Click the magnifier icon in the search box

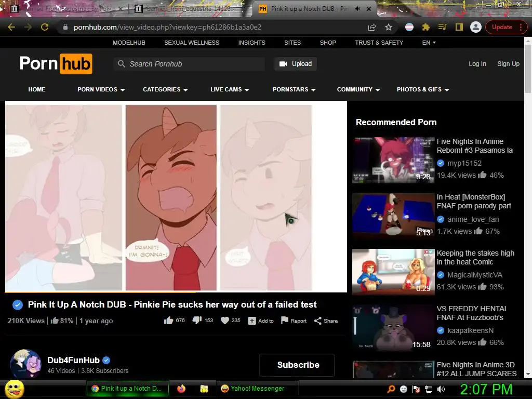pos(121,64)
